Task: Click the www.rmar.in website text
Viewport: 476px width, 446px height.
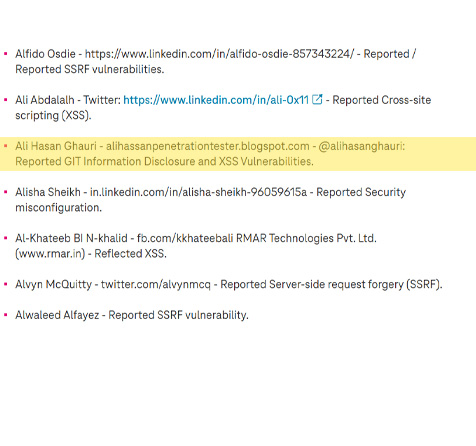Action: [x=50, y=254]
